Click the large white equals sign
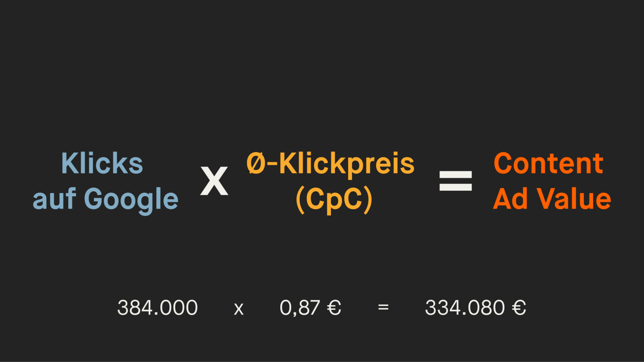Viewport: 644px width, 362px height. point(456,181)
